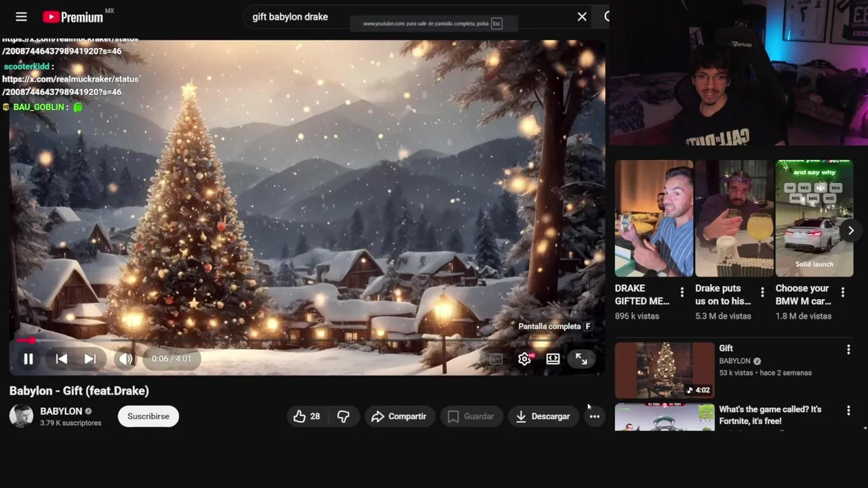Screen dimensions: 868x488
Task: Open more actions three-dot menu below video
Action: [x=594, y=416]
